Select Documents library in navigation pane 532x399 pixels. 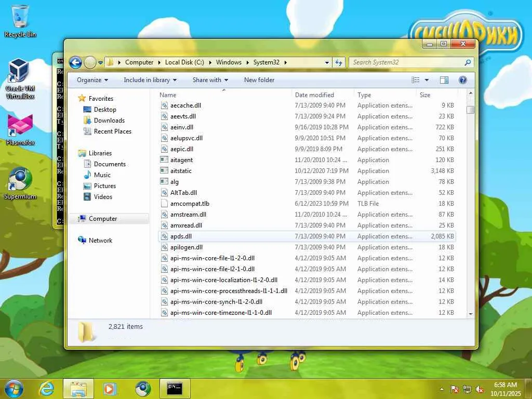click(110, 164)
